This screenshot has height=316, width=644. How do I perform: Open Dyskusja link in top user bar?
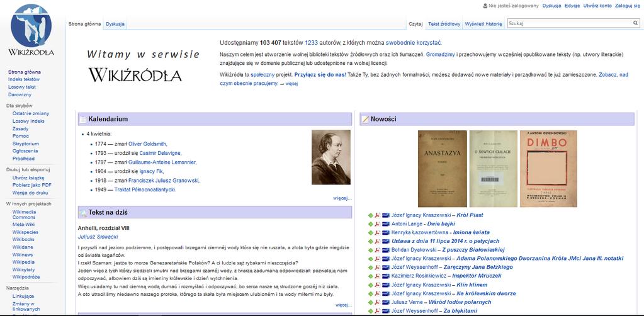552,6
